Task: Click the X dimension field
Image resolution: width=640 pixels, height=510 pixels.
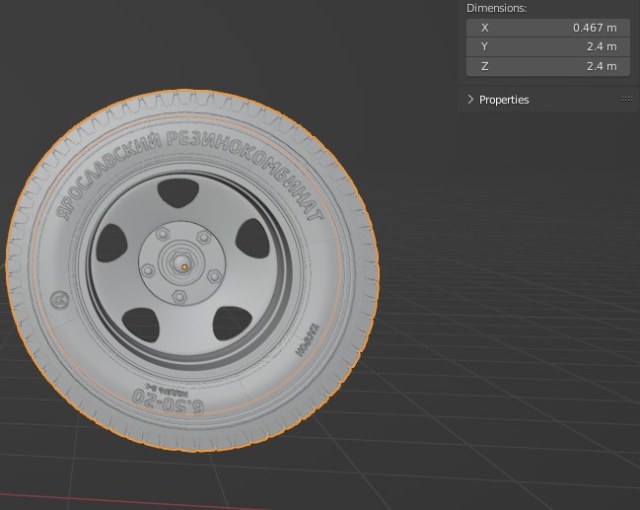Action: [548, 28]
